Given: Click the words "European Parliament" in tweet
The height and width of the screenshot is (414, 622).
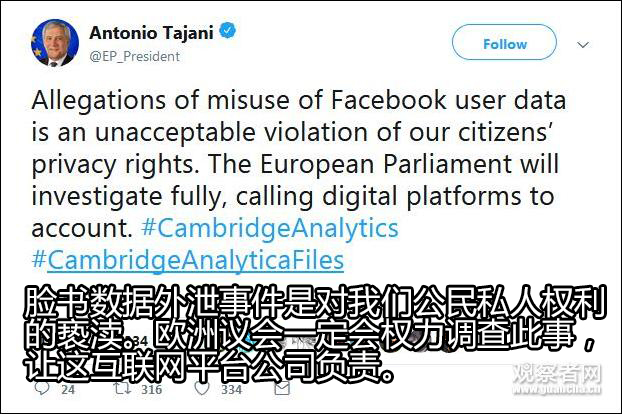Looking at the screenshot, I should pos(420,164).
